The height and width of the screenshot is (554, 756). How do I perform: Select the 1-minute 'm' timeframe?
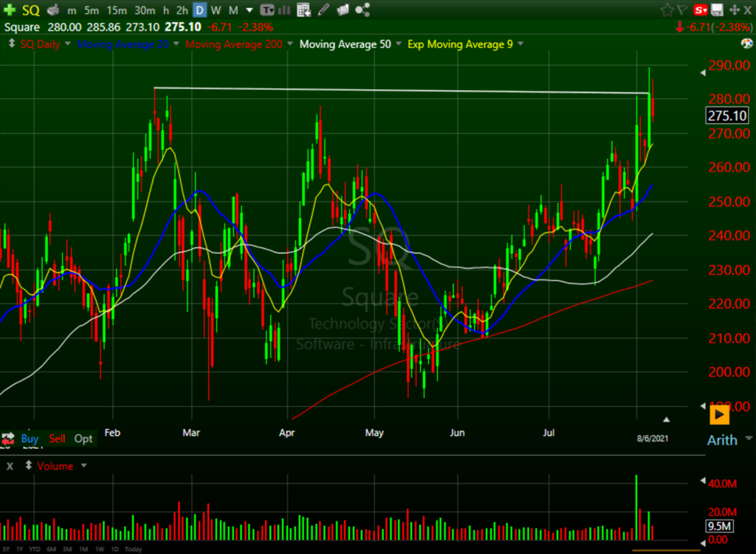pos(72,10)
